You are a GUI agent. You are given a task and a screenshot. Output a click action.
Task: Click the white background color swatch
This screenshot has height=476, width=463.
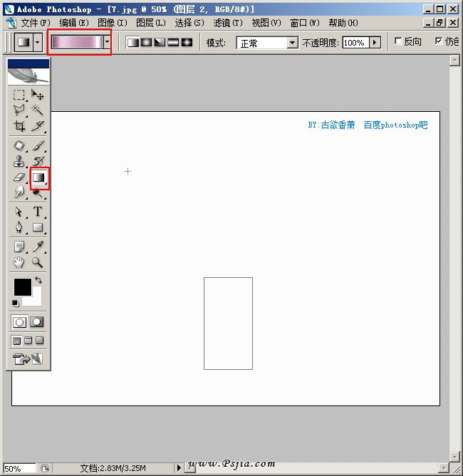(x=35, y=299)
